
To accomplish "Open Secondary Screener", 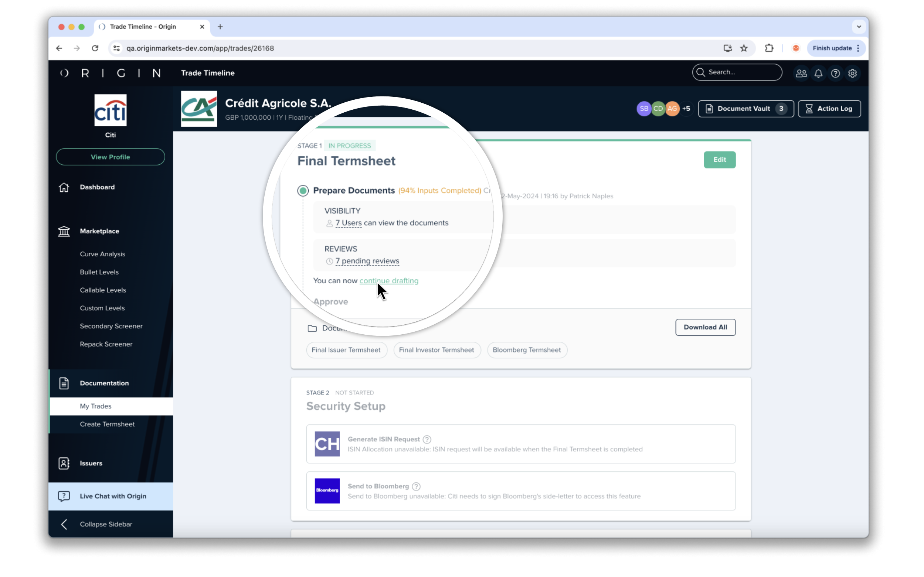I will [111, 326].
